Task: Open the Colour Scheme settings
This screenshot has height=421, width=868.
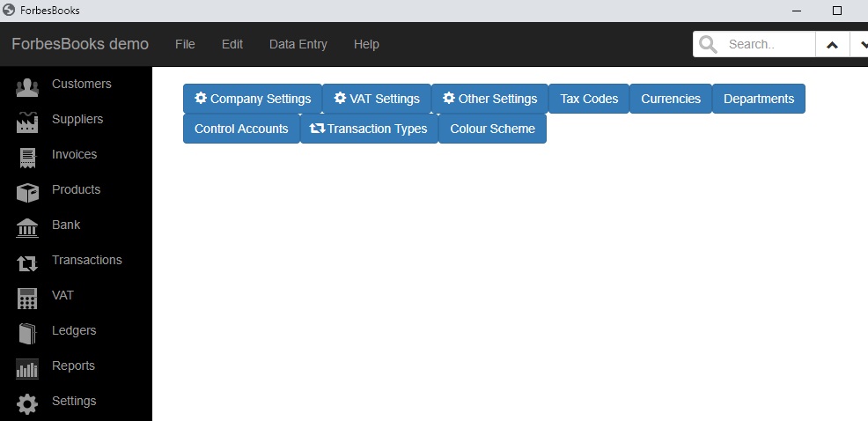Action: [493, 129]
